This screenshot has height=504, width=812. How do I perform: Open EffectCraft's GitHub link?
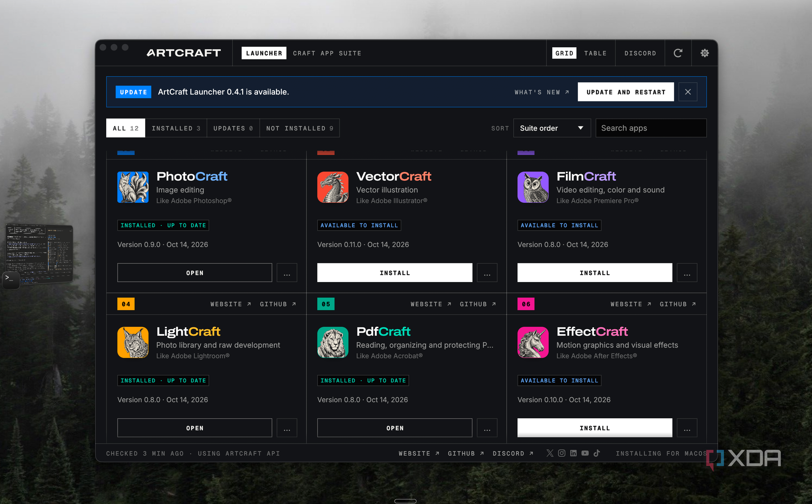pos(678,304)
